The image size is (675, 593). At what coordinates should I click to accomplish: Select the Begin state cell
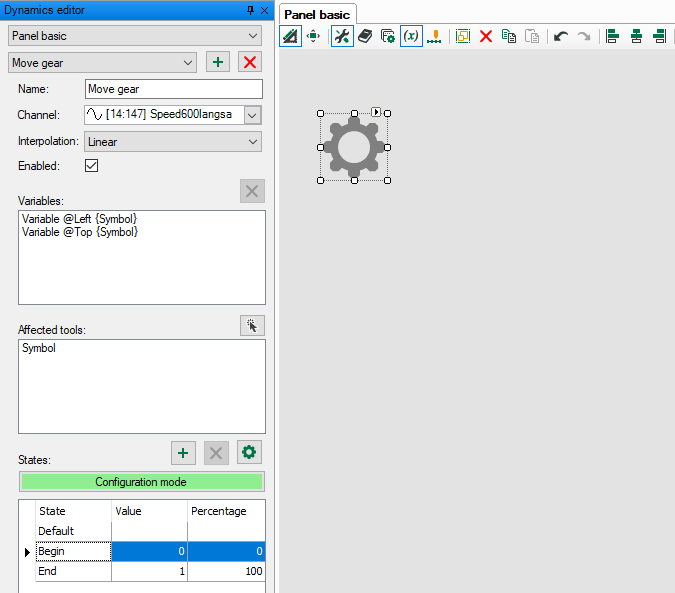73,551
